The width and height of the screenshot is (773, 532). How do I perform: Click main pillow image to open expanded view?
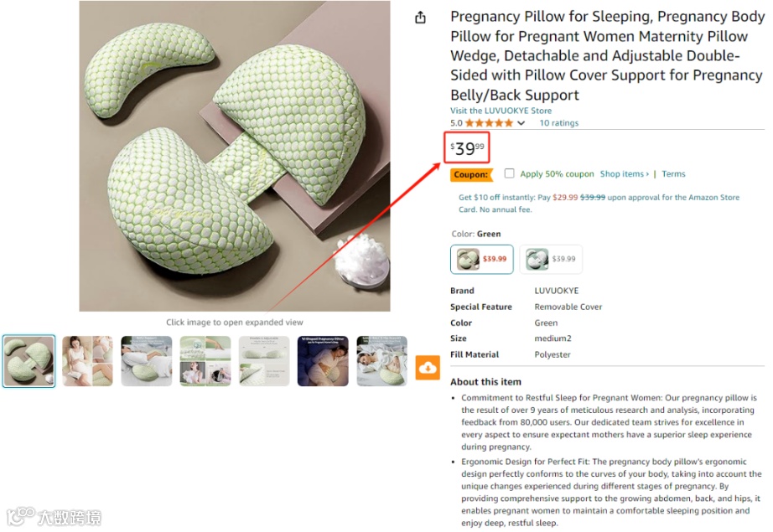[235, 156]
